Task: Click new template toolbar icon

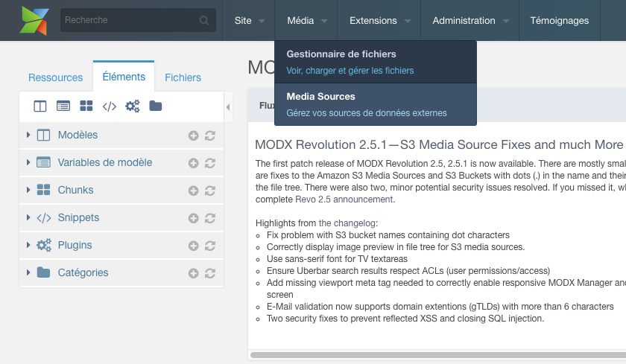Action: (x=40, y=106)
